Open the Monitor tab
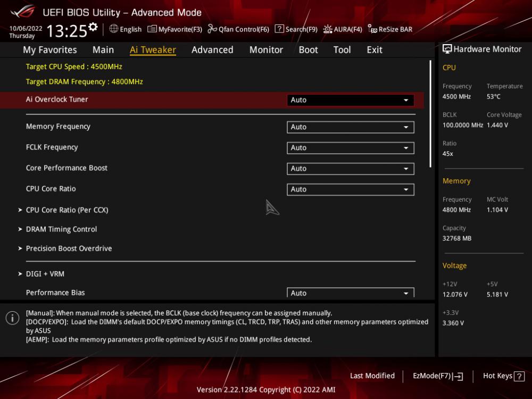 266,50
